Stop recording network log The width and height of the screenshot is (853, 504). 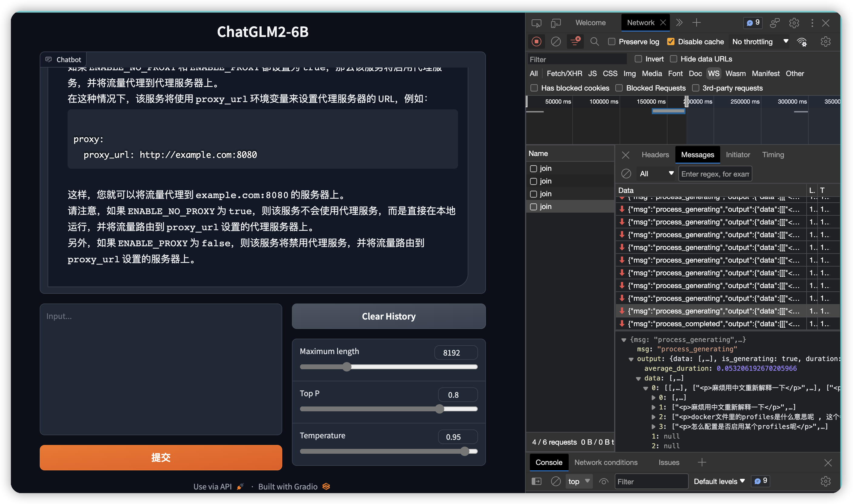tap(536, 42)
